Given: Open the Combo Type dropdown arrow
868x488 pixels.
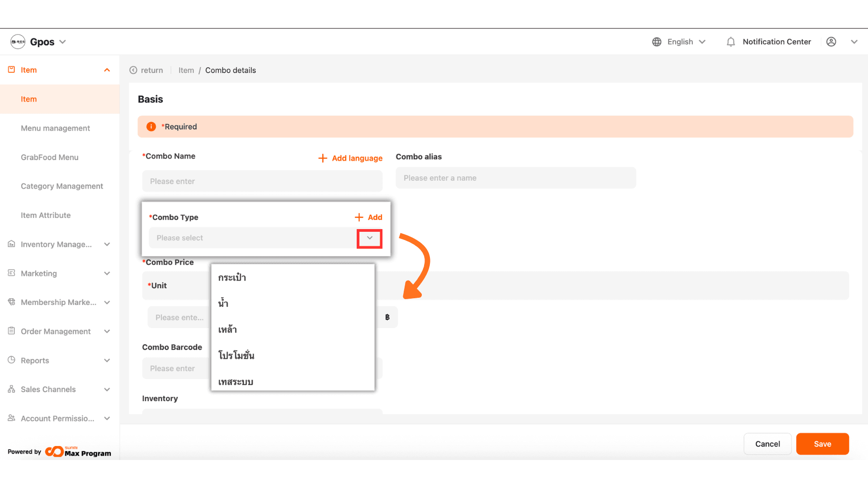Looking at the screenshot, I should (369, 238).
